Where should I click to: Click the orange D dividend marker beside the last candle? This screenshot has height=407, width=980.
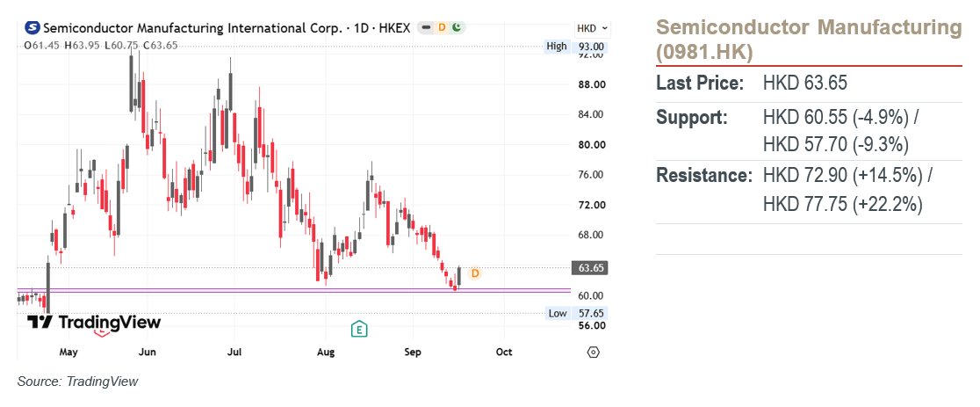(475, 273)
